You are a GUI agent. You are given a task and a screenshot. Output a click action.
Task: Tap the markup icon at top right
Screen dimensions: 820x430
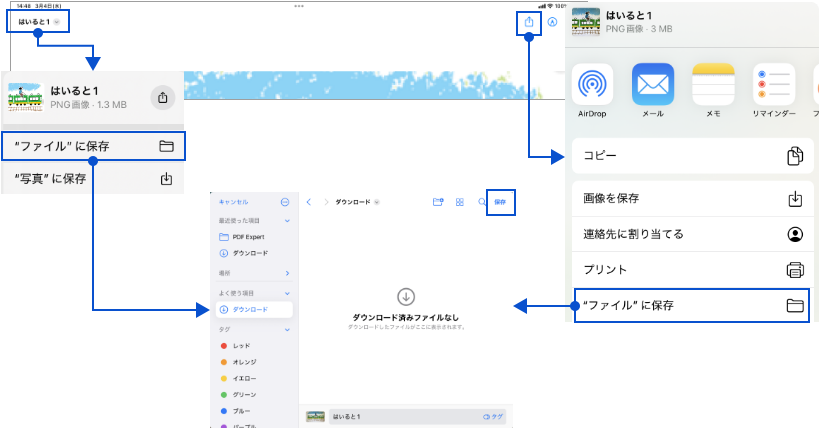point(552,21)
